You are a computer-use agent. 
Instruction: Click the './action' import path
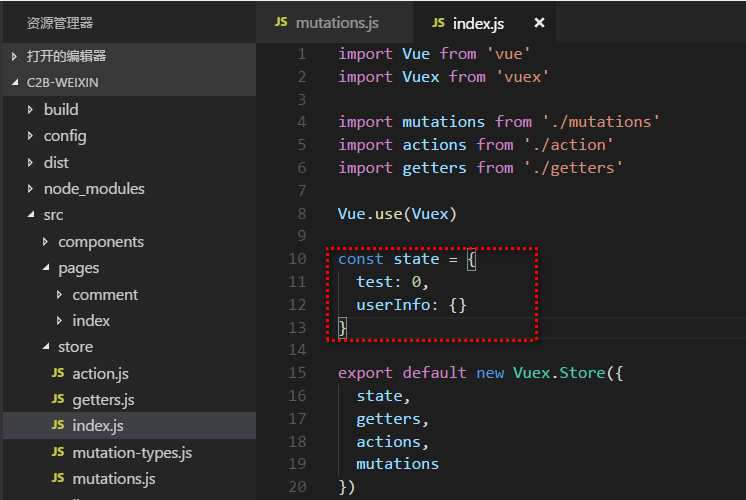(569, 145)
